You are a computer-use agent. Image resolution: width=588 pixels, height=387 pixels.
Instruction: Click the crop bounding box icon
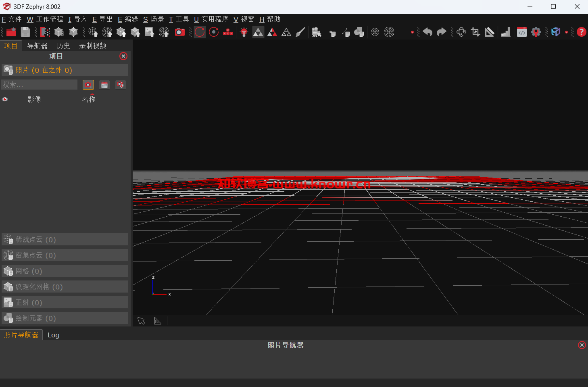click(475, 32)
